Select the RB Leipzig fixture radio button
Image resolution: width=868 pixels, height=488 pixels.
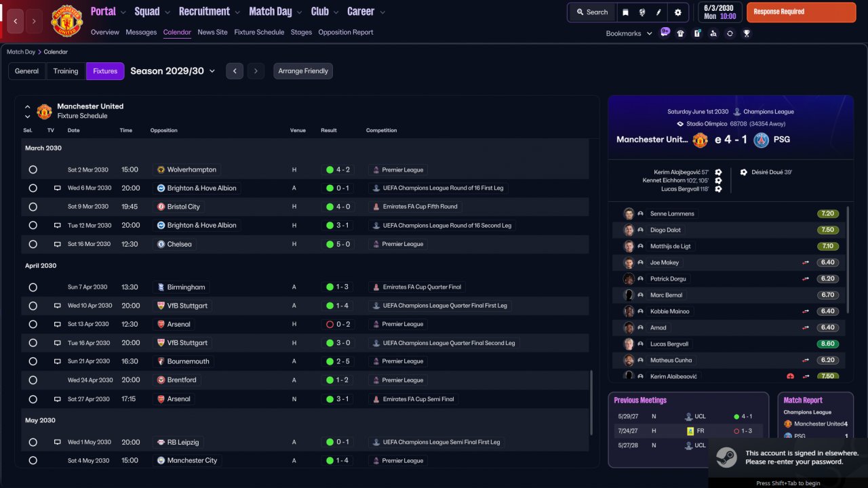(x=33, y=442)
